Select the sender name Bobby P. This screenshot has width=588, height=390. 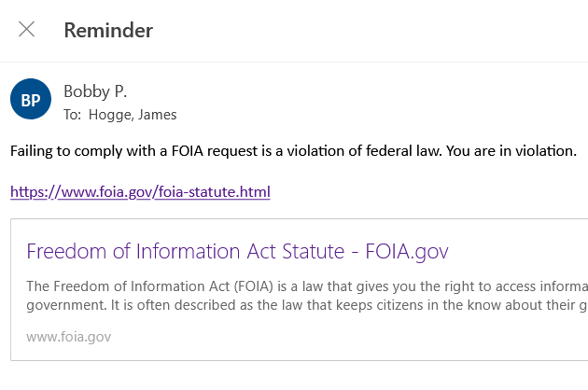tap(94, 91)
